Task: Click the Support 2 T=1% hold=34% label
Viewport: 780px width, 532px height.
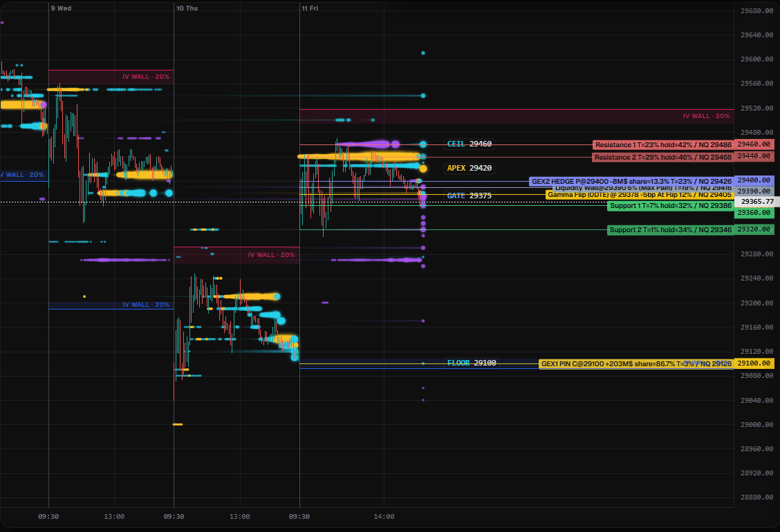Action: pyautogui.click(x=671, y=229)
